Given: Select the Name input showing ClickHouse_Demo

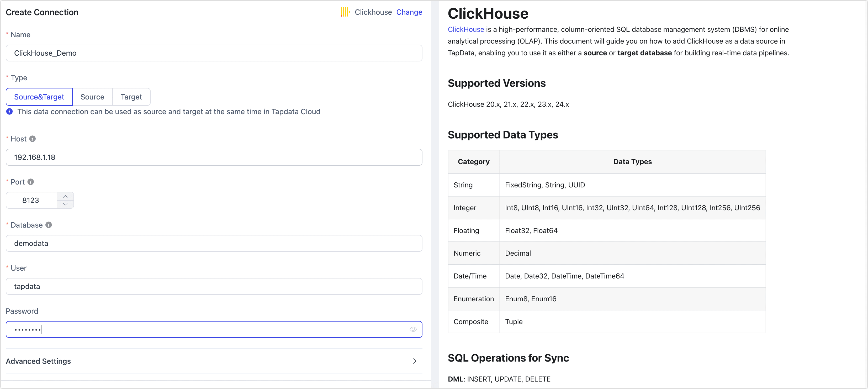Looking at the screenshot, I should [x=214, y=53].
